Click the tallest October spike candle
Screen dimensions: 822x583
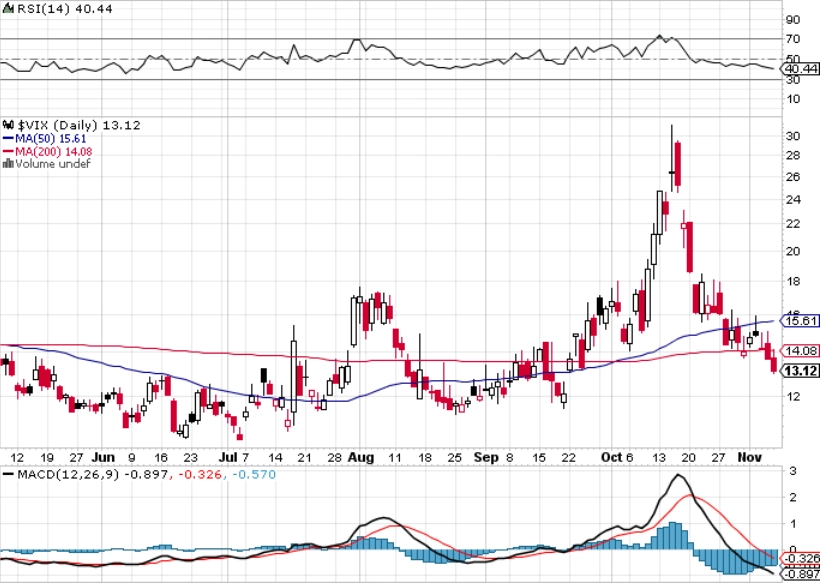click(672, 158)
